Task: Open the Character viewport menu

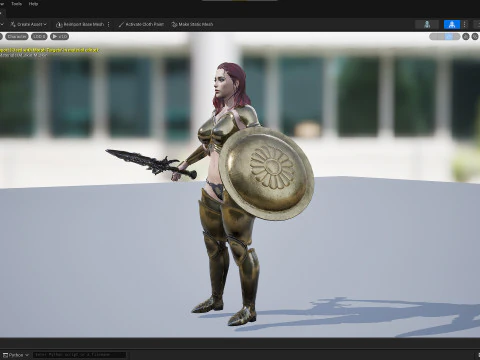Action: pos(17,37)
